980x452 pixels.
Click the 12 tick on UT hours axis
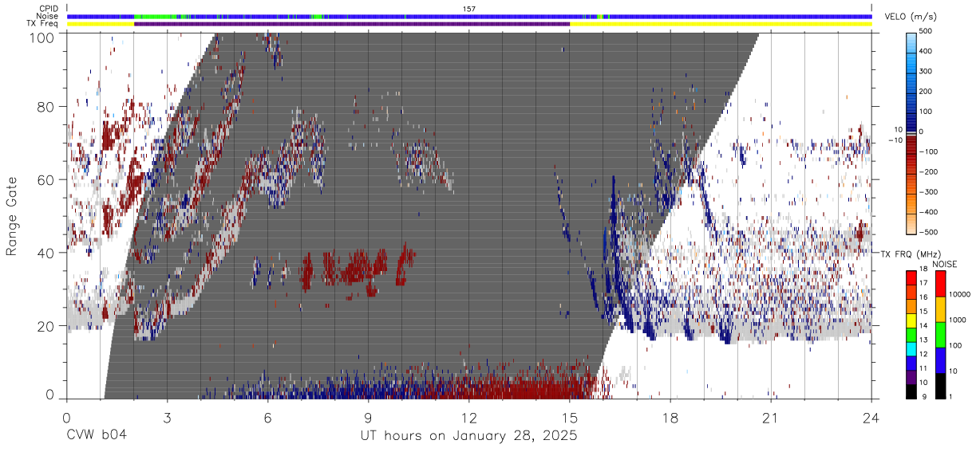tap(469, 418)
